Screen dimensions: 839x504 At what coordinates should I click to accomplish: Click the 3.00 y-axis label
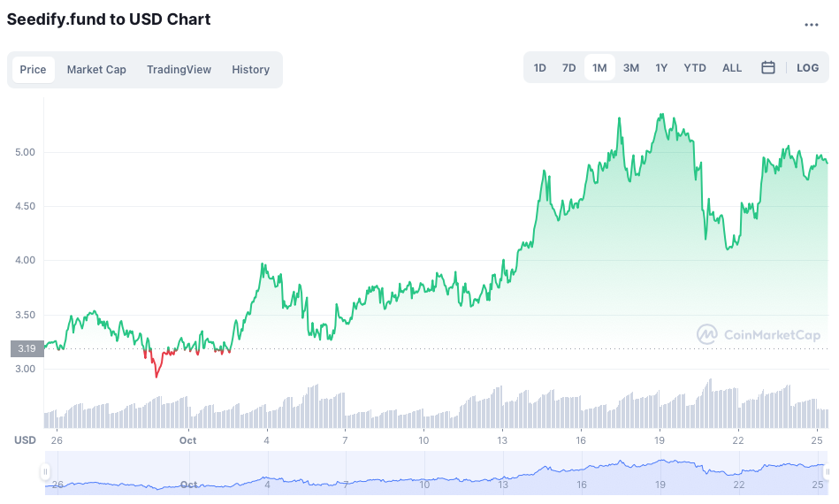pos(25,369)
